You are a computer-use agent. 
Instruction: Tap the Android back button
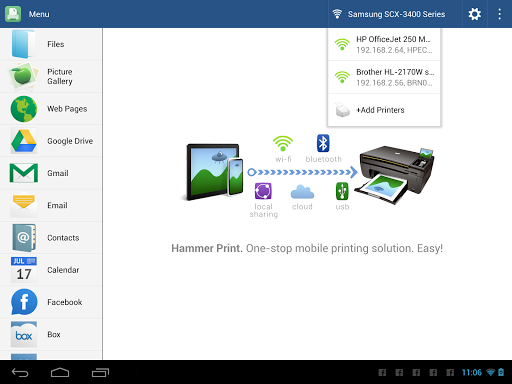20,372
